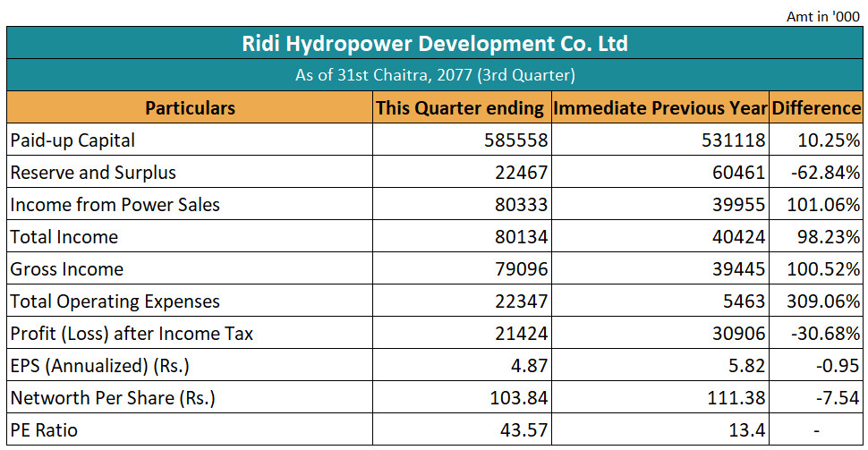Click the EPS value 5.82

[747, 365]
